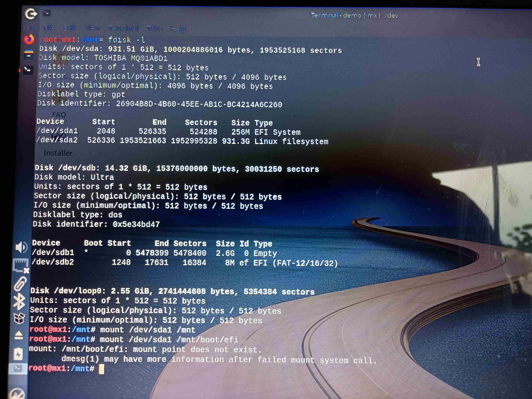Open the Help menu
The height and width of the screenshot is (399, 532).
[179, 29]
